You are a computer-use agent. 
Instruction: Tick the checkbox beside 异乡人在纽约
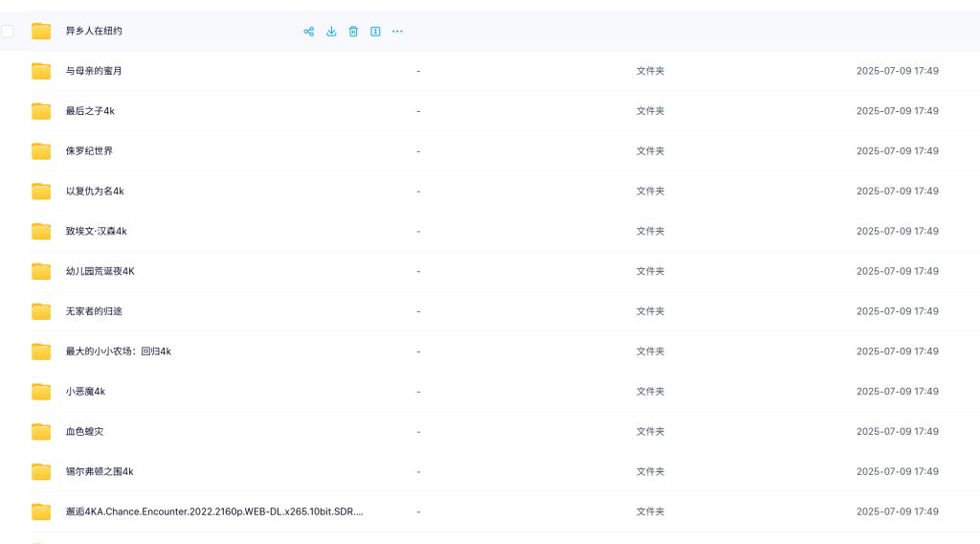click(8, 31)
